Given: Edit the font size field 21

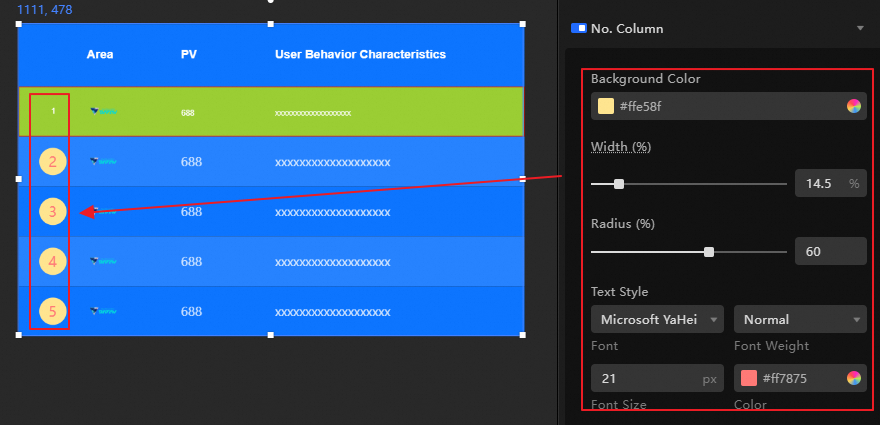Looking at the screenshot, I should pyautogui.click(x=657, y=378).
